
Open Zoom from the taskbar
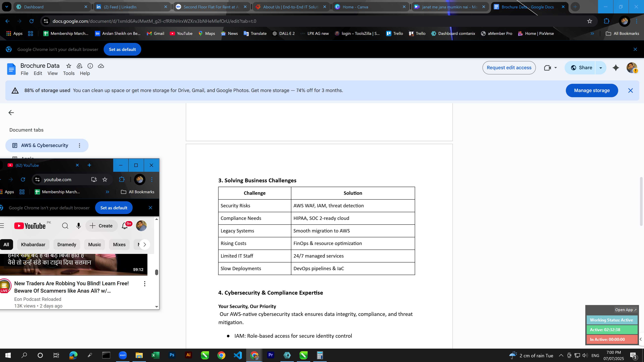(x=122, y=355)
